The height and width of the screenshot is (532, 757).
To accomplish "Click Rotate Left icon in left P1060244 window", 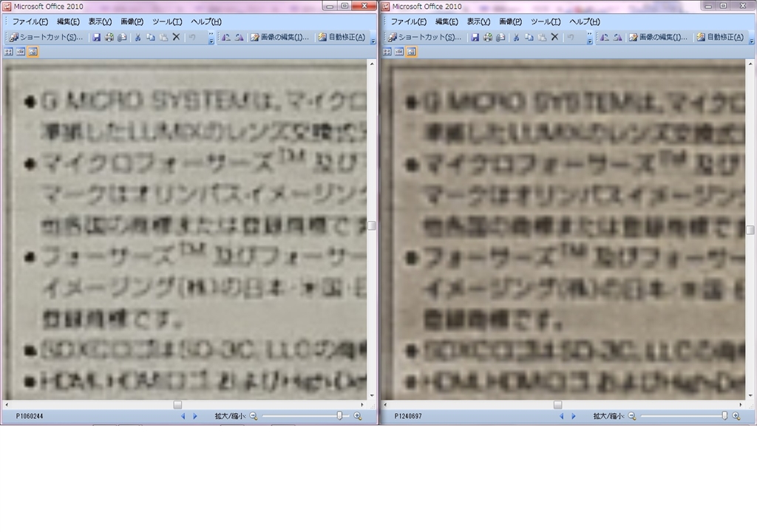I will coord(226,37).
